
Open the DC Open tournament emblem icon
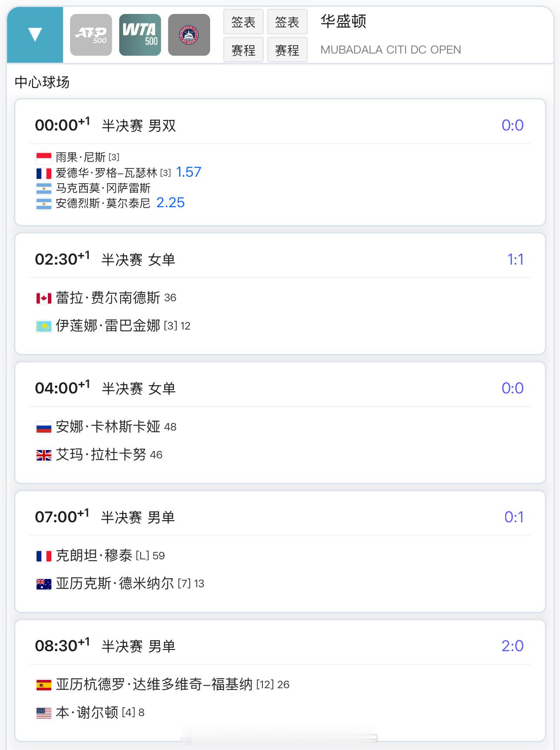pos(189,35)
